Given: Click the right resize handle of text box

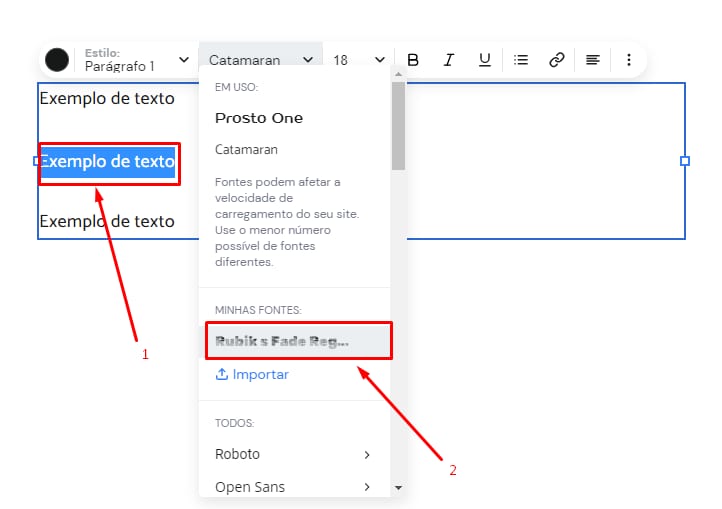Looking at the screenshot, I should [x=685, y=161].
